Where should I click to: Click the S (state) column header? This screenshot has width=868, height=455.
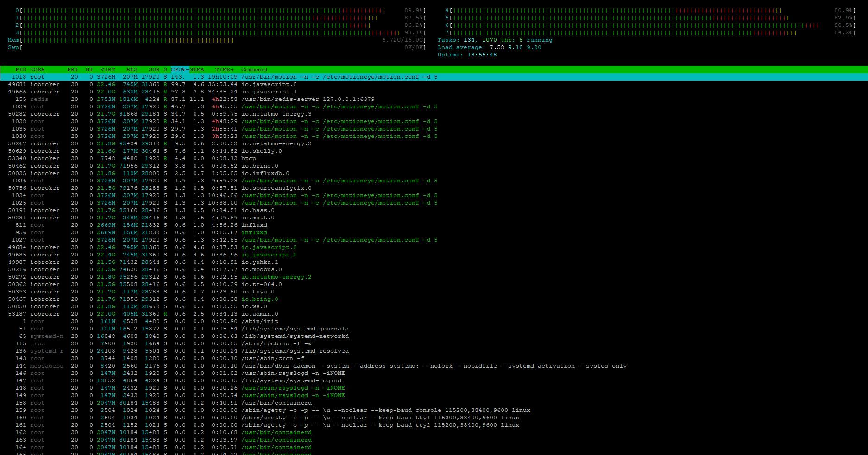point(165,69)
